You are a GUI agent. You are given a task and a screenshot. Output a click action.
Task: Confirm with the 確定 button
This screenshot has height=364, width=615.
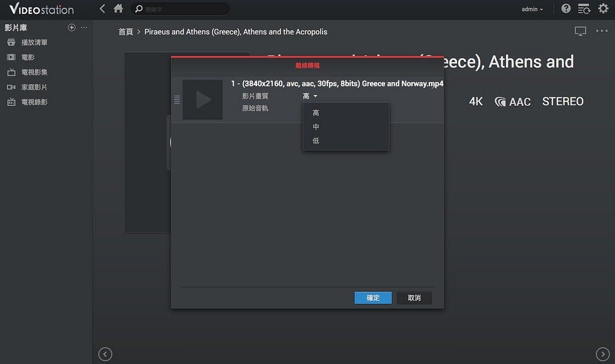[373, 298]
